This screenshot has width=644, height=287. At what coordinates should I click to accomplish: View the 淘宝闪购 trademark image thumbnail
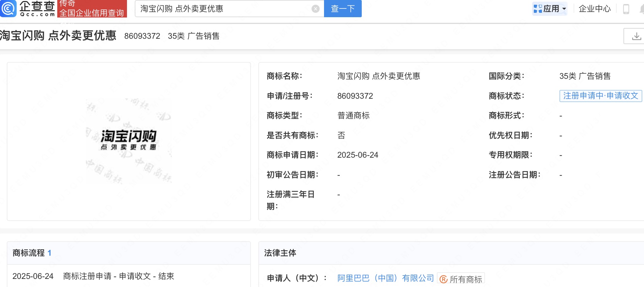pyautogui.click(x=129, y=141)
